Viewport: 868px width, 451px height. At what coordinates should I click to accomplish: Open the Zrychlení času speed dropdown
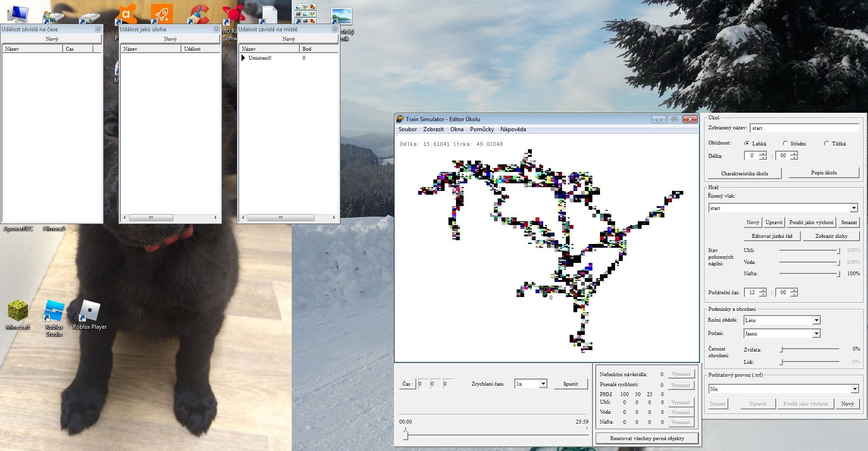[543, 384]
